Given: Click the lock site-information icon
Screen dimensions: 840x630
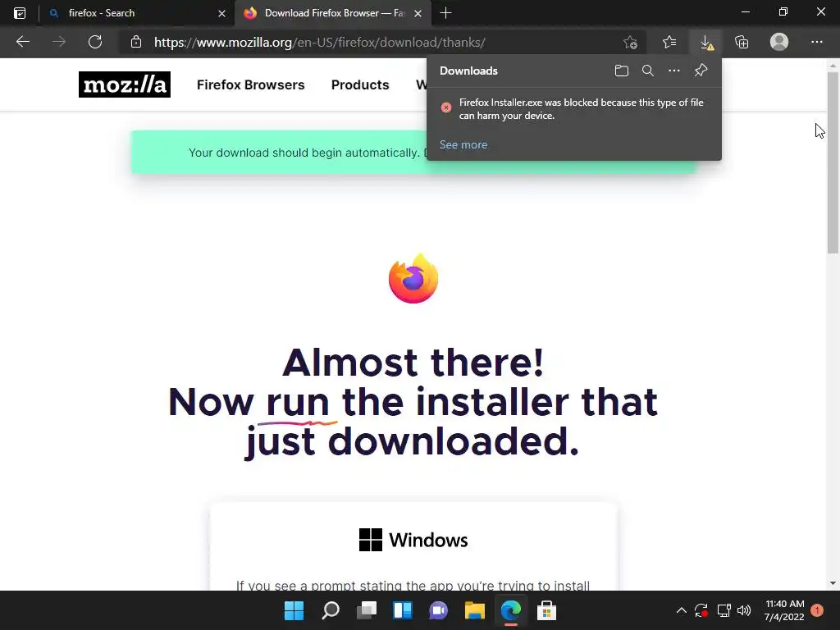Looking at the screenshot, I should [x=136, y=42].
